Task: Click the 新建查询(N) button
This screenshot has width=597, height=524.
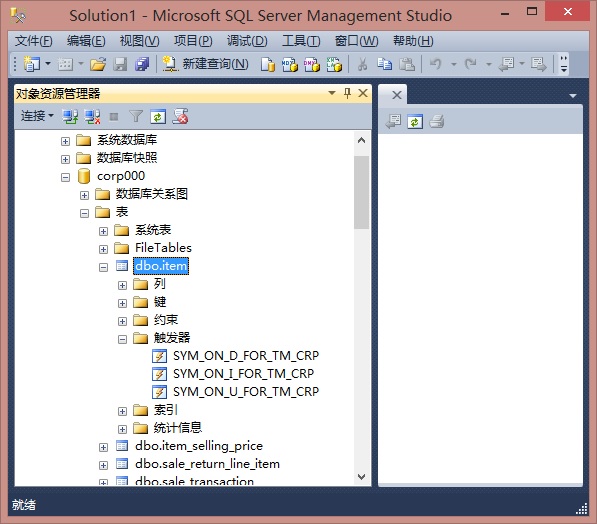Action: (206, 64)
